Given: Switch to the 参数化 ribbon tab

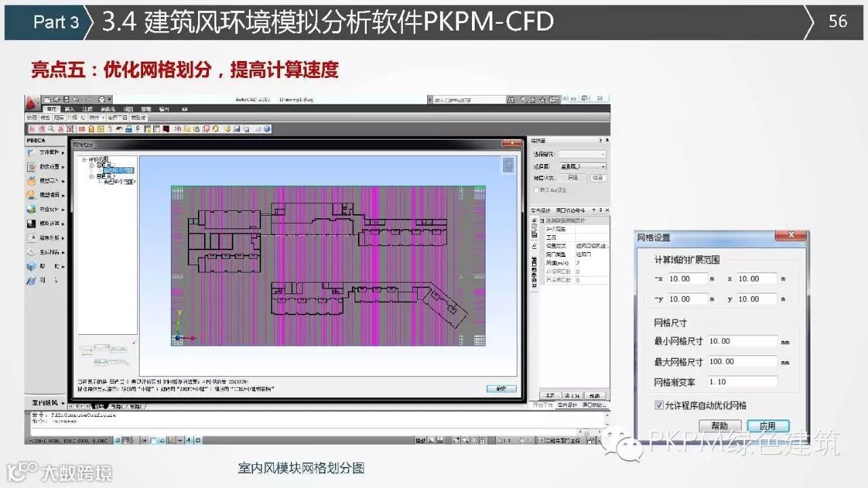Looking at the screenshot, I should [x=108, y=109].
